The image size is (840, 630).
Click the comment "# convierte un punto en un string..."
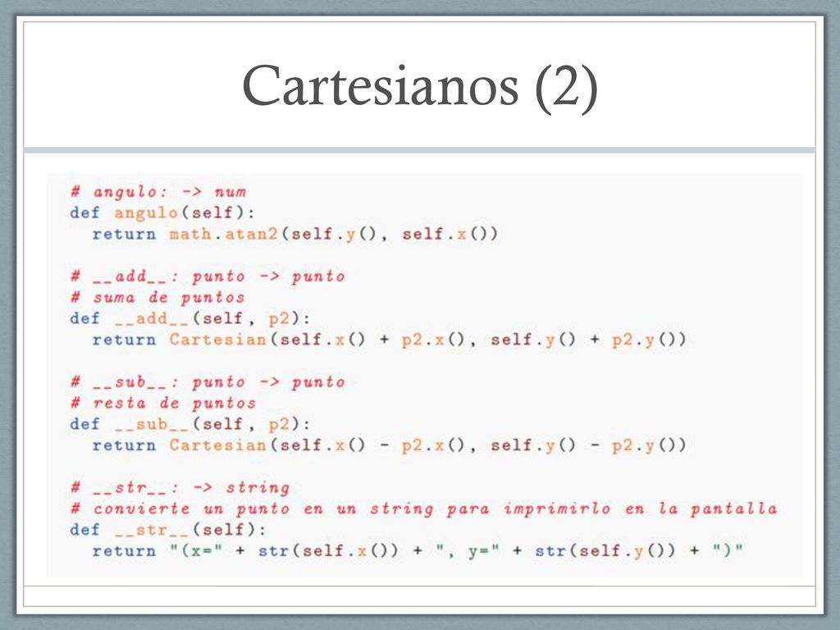(424, 509)
